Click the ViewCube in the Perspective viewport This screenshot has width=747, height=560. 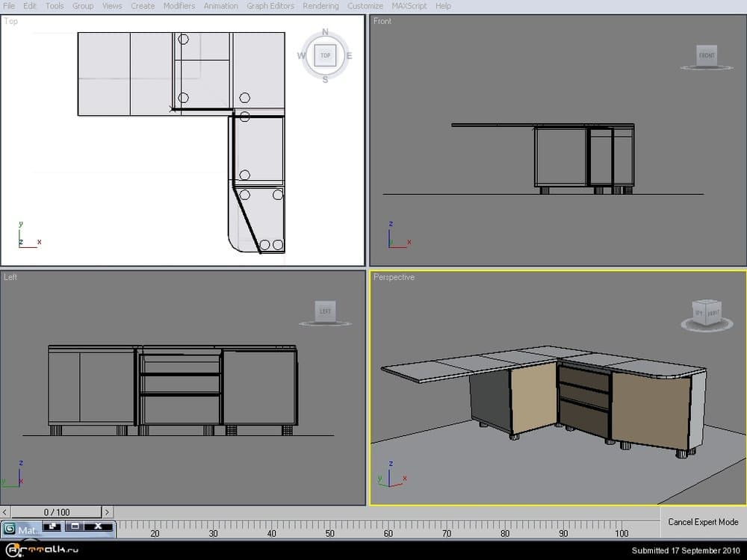click(706, 312)
